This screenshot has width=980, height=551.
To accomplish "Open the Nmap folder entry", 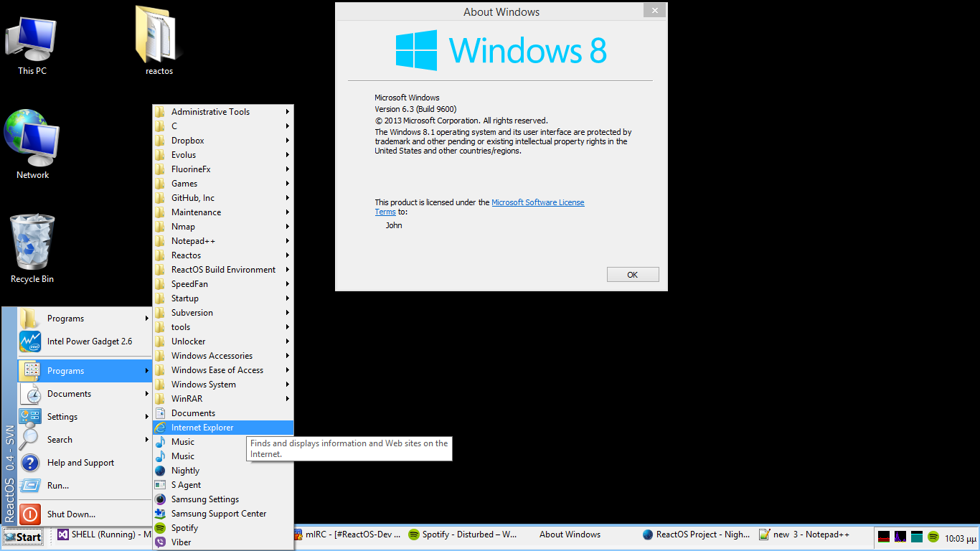I will coord(223,227).
